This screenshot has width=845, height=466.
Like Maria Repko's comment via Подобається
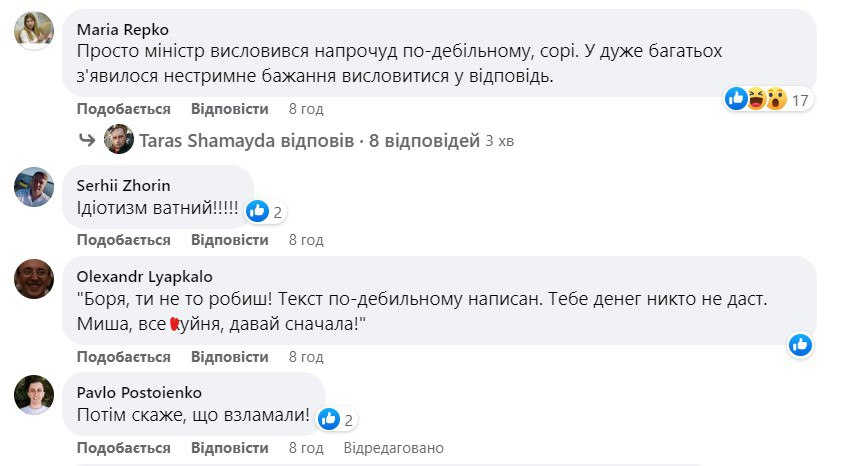(124, 109)
